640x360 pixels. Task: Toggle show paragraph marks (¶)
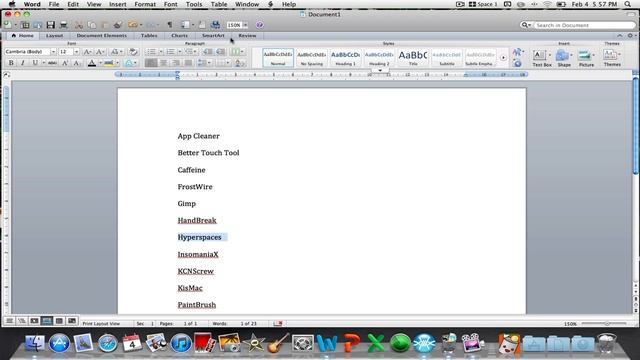point(170,25)
